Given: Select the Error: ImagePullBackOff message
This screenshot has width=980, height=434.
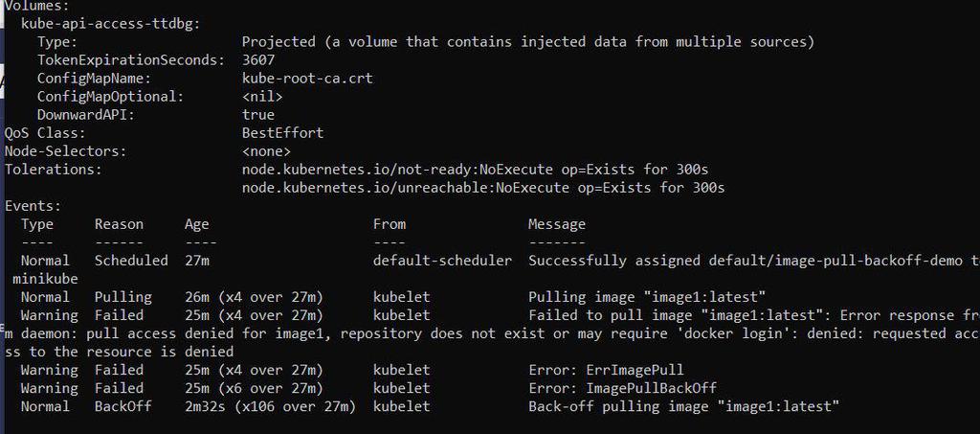Looking at the screenshot, I should click(622, 388).
